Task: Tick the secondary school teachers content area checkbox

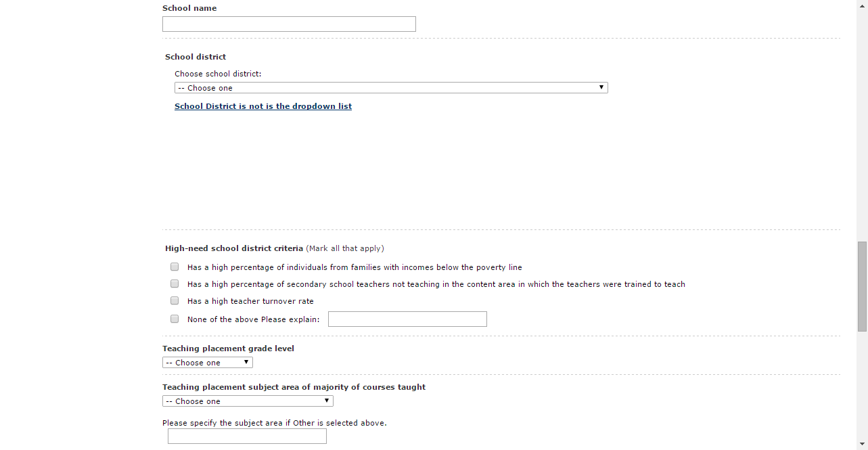Action: [x=175, y=284]
